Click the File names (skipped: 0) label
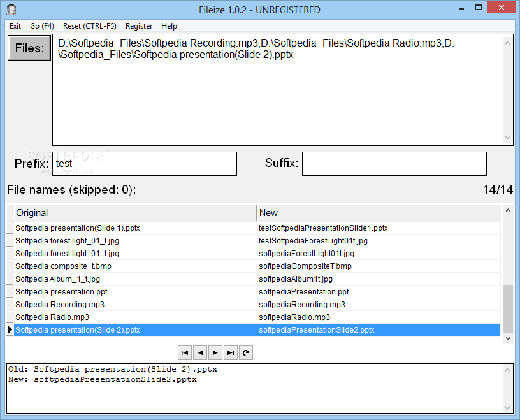The width and height of the screenshot is (520, 420). click(71, 190)
